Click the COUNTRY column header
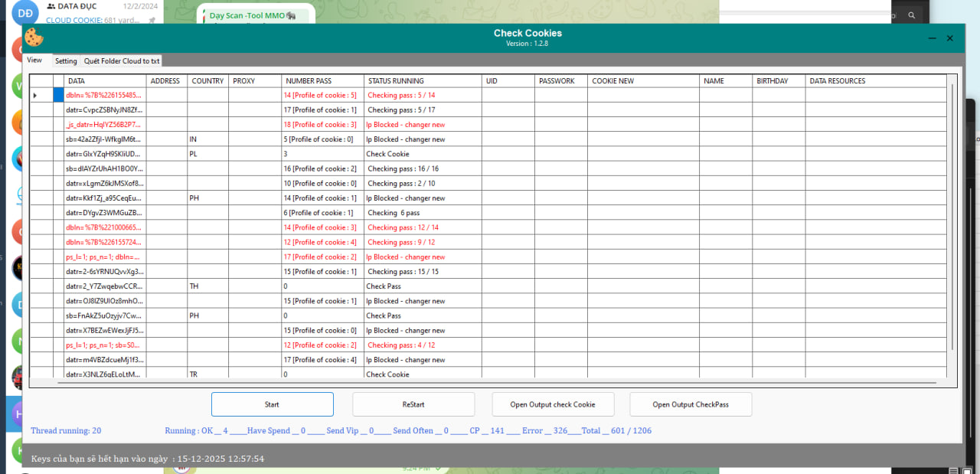The image size is (980, 474). tap(207, 81)
